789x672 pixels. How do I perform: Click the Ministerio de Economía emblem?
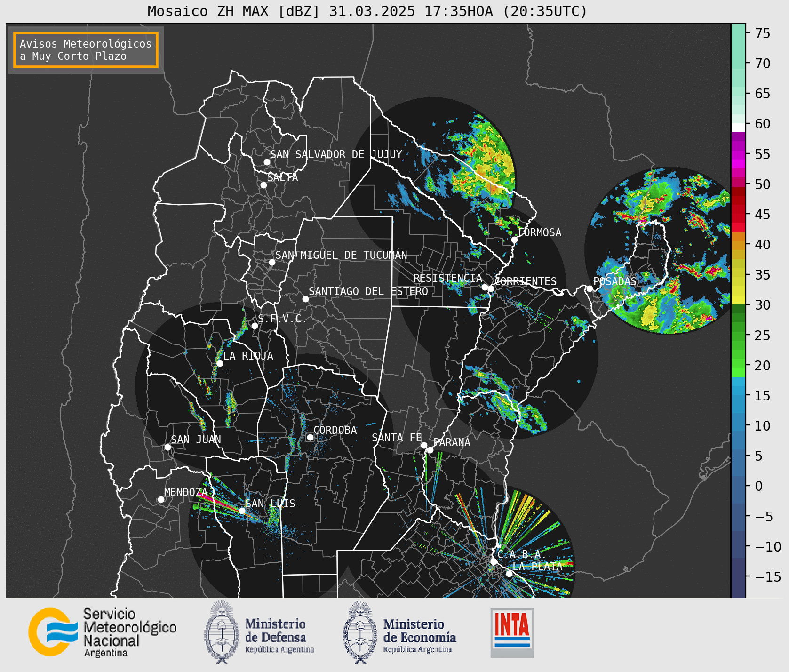tap(360, 632)
